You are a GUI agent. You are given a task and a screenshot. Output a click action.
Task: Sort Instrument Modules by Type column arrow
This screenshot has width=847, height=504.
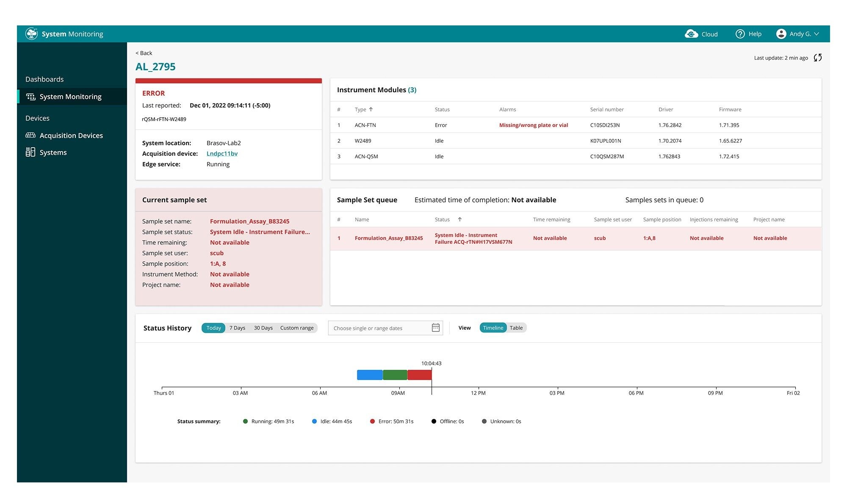[370, 109]
